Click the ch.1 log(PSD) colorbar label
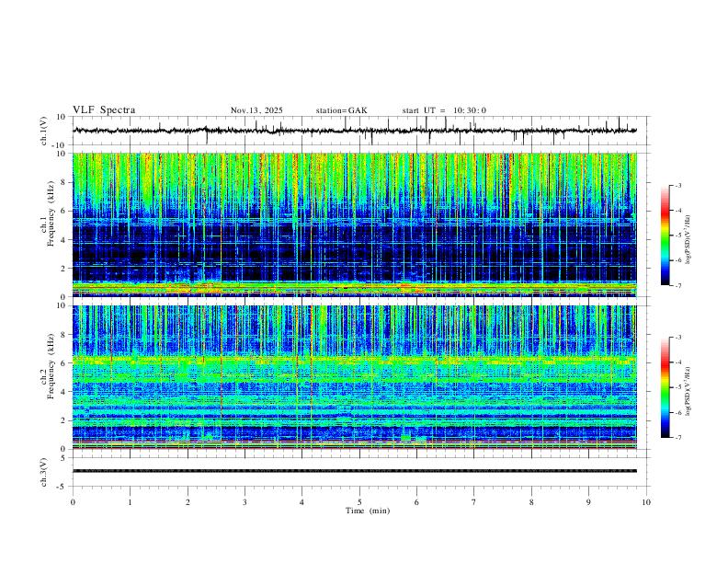This screenshot has width=728, height=563. click(688, 240)
